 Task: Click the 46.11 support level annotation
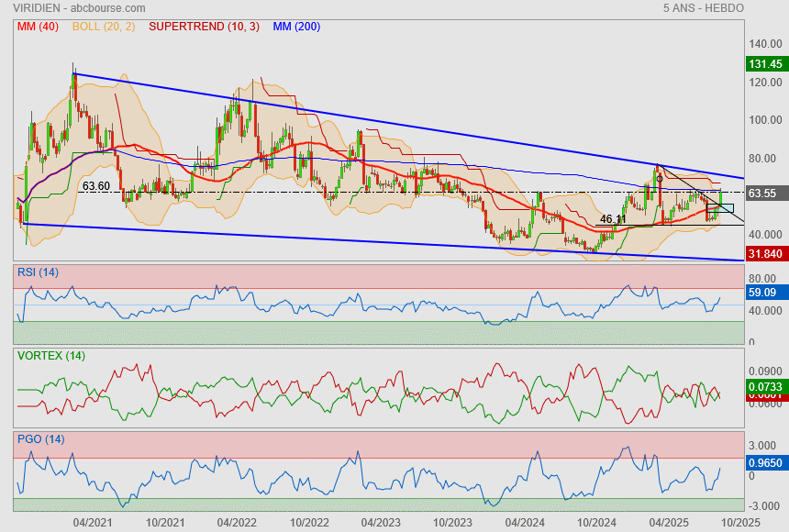[612, 220]
